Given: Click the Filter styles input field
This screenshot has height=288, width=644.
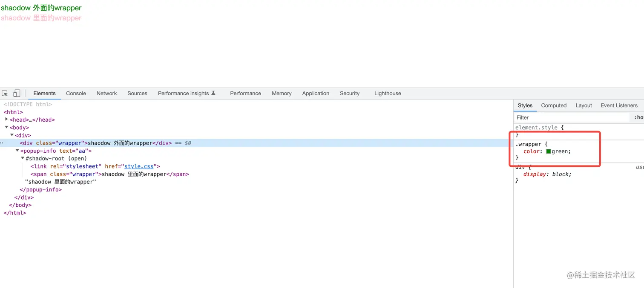Looking at the screenshot, I should point(554,117).
